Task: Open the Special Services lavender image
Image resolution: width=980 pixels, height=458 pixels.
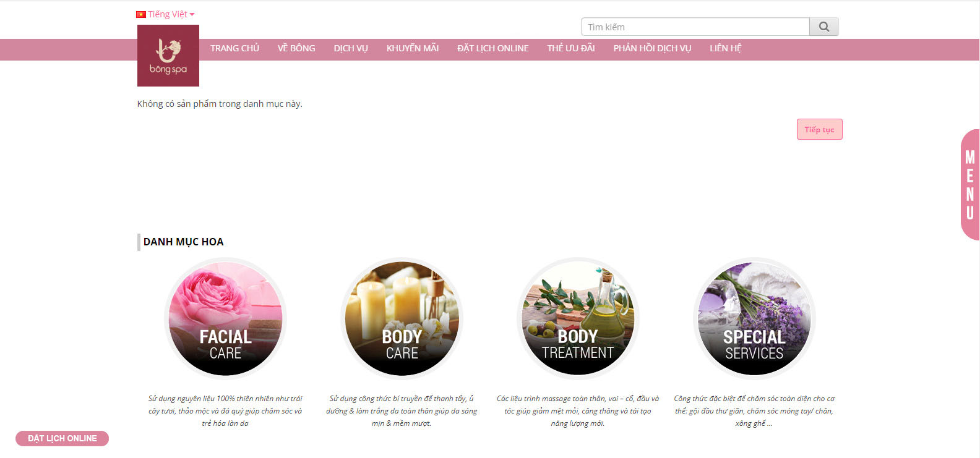Action: click(754, 318)
